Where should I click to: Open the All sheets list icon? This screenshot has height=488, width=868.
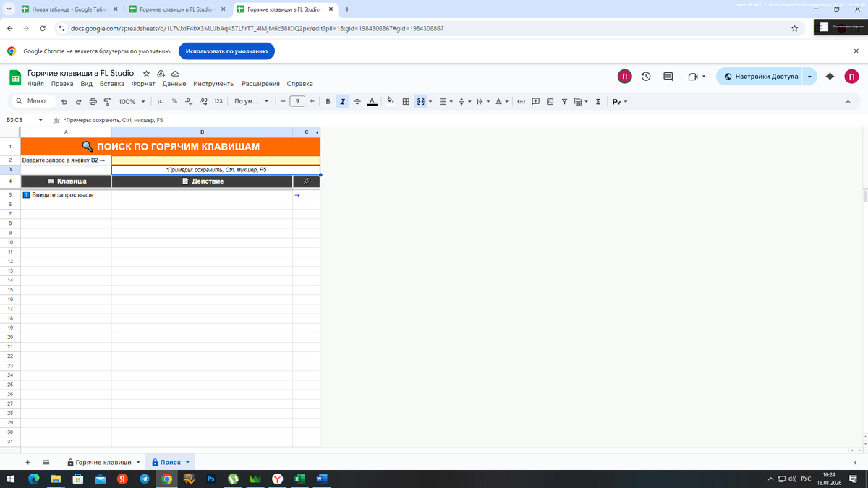tap(46, 462)
